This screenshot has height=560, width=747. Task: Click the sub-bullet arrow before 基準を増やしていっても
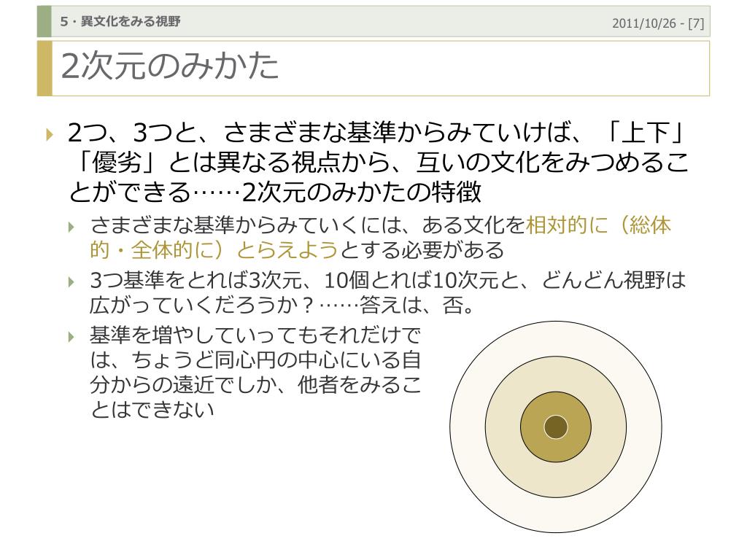pyautogui.click(x=71, y=337)
